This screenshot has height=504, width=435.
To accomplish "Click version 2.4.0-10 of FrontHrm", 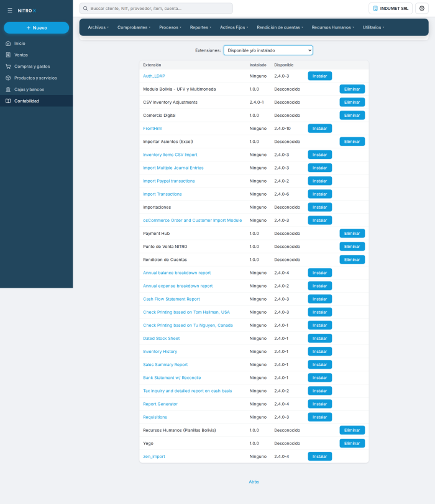I will (282, 129).
